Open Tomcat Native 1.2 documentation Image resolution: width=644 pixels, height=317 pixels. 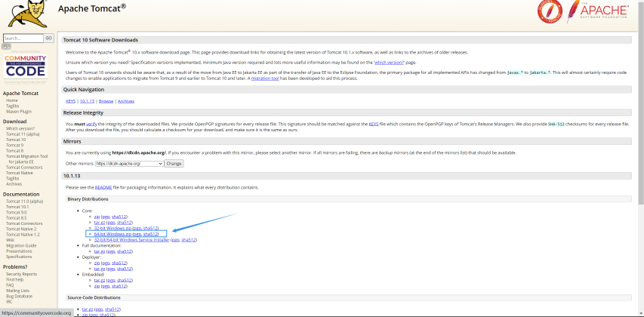click(x=23, y=235)
